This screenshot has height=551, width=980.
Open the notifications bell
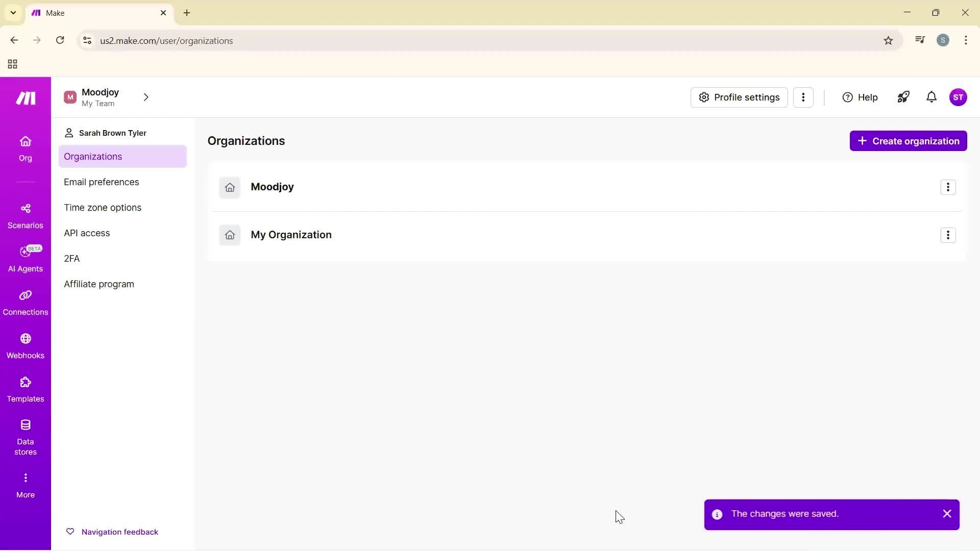931,97
